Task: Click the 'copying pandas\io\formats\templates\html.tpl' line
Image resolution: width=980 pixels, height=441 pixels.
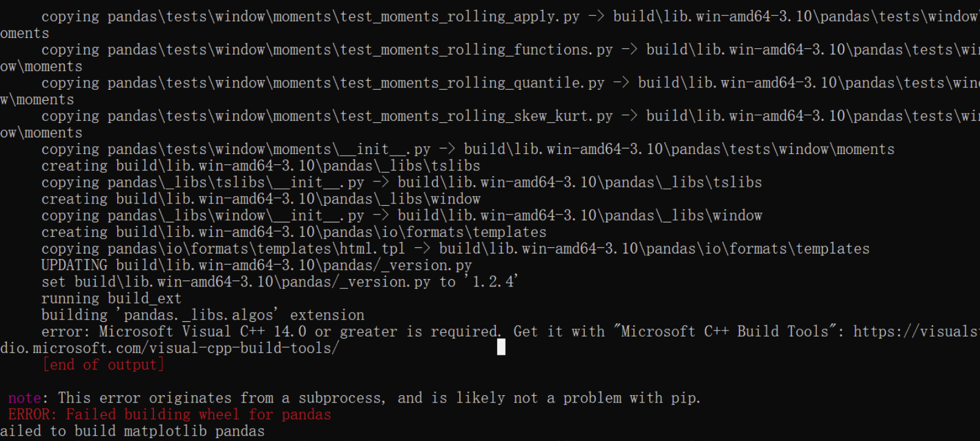Action: pos(223,249)
